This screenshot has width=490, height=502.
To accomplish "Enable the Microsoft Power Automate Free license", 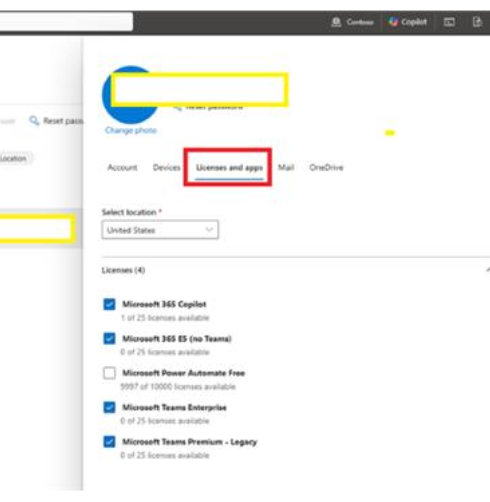I will point(109,373).
